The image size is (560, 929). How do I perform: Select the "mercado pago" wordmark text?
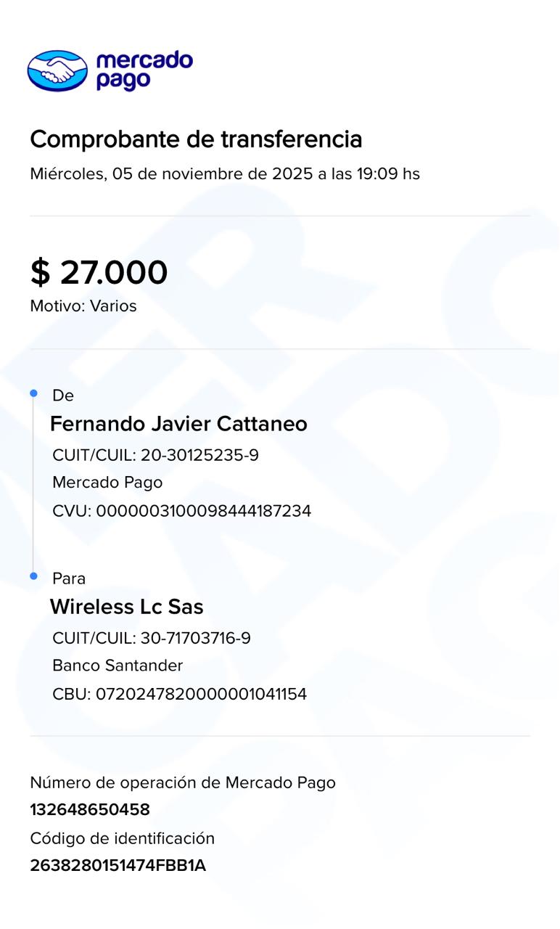(144, 70)
